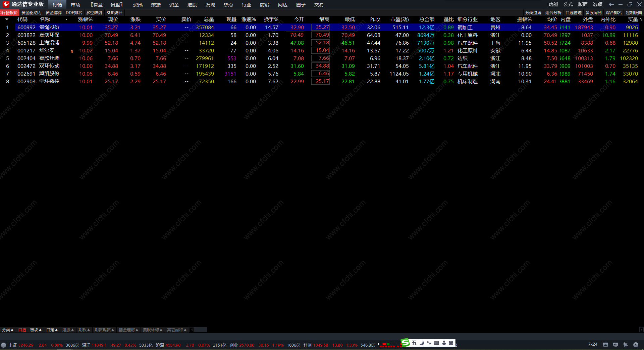This screenshot has height=350, width=644.
Task: Click the 多股同列 button
Action: [x=594, y=13]
